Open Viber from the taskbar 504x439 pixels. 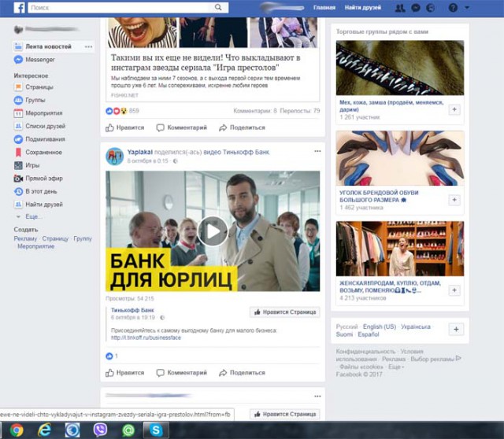(100, 430)
